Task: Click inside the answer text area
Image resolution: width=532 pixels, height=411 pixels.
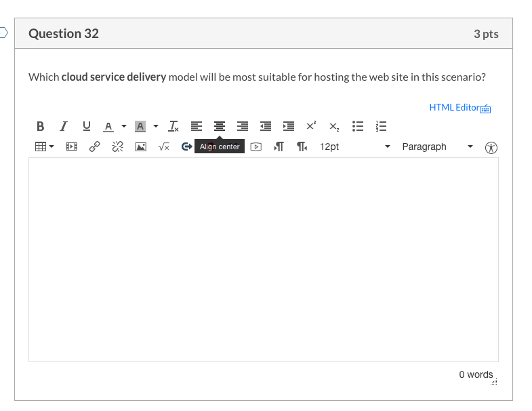Action: point(264,260)
